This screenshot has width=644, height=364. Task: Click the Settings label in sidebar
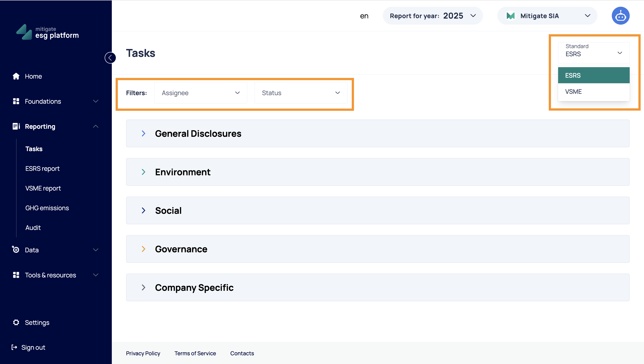point(37,322)
